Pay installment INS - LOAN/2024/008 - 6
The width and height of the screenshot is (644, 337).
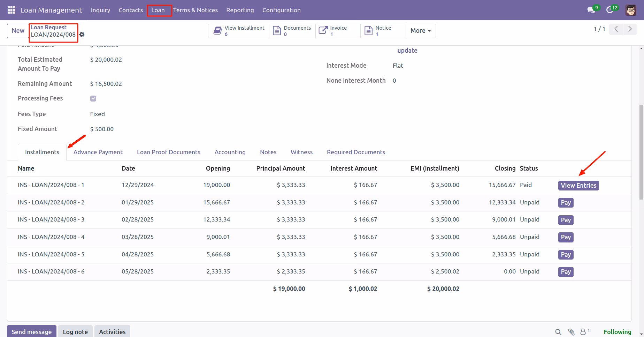[x=566, y=272]
